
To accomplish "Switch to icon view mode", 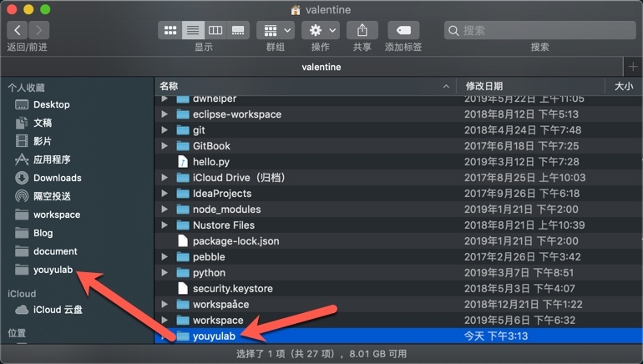I will coord(171,30).
